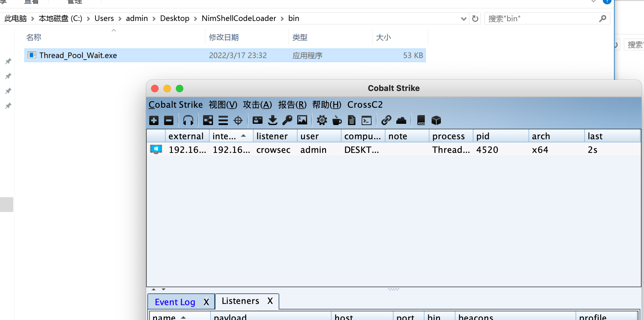The image size is (644, 320).
Task: Switch to pivot graph view icon
Action: click(208, 120)
